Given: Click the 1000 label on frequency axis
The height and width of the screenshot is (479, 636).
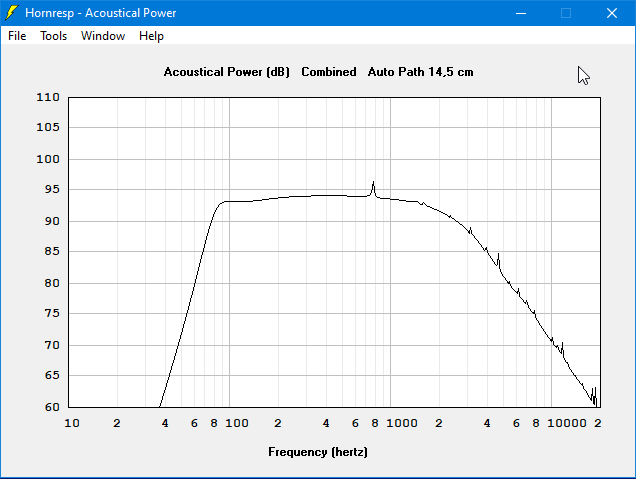Looking at the screenshot, I should 402,423.
